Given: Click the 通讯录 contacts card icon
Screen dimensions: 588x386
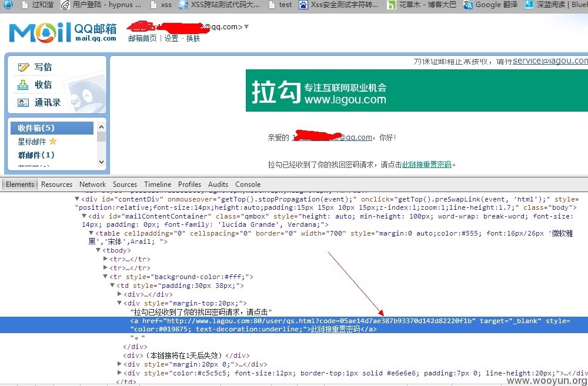Looking at the screenshot, I should tap(24, 102).
